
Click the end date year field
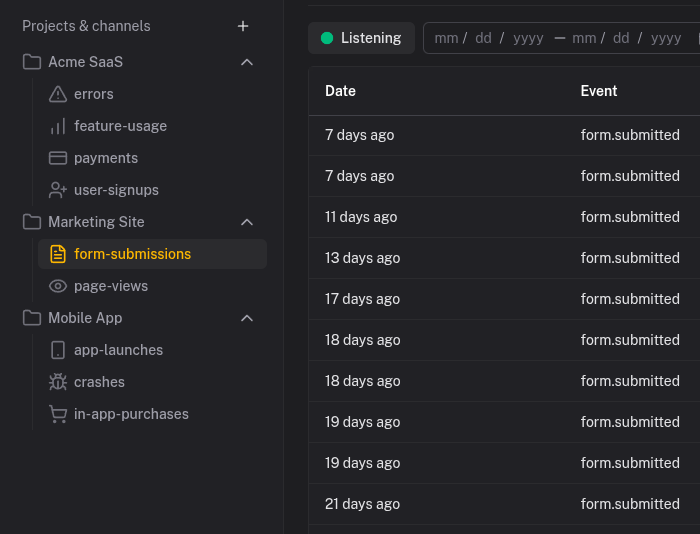[x=666, y=38]
